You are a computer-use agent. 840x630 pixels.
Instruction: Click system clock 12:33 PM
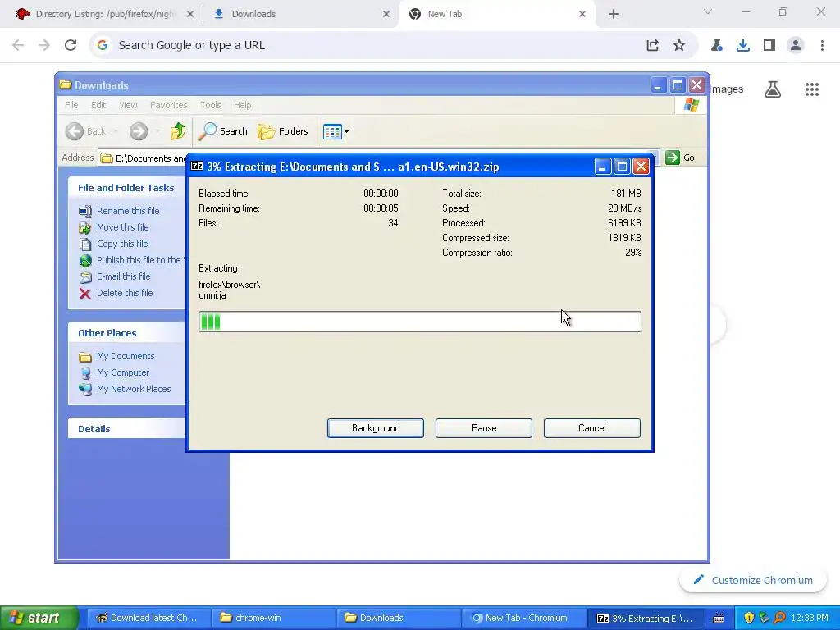[x=810, y=618]
